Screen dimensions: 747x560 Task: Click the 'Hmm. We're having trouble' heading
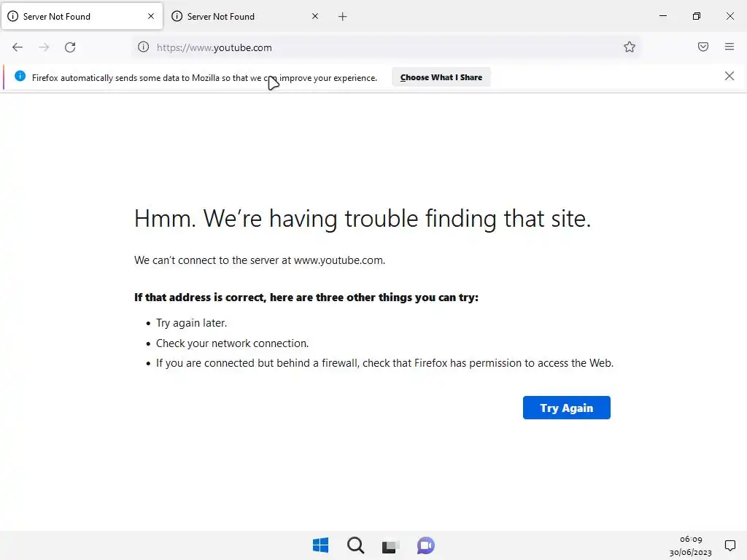(x=363, y=219)
